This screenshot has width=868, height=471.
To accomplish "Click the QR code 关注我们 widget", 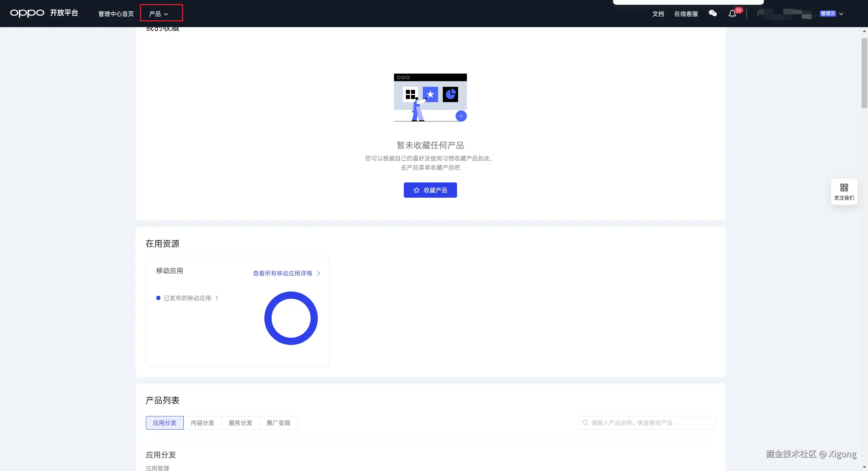I will [x=844, y=192].
